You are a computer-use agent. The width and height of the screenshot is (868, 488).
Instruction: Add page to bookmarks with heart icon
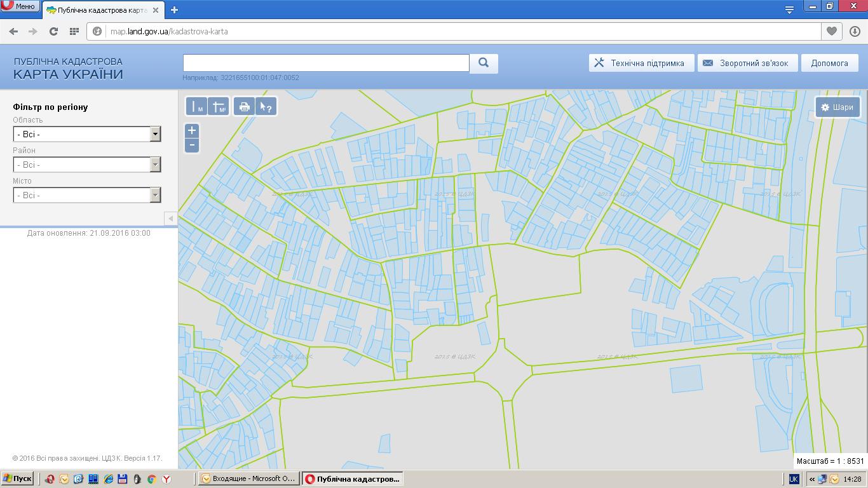click(x=831, y=31)
